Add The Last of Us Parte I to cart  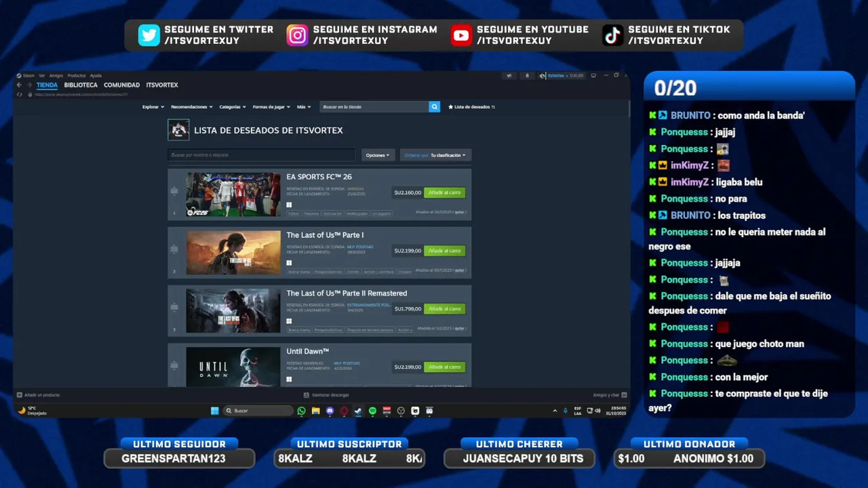click(444, 251)
